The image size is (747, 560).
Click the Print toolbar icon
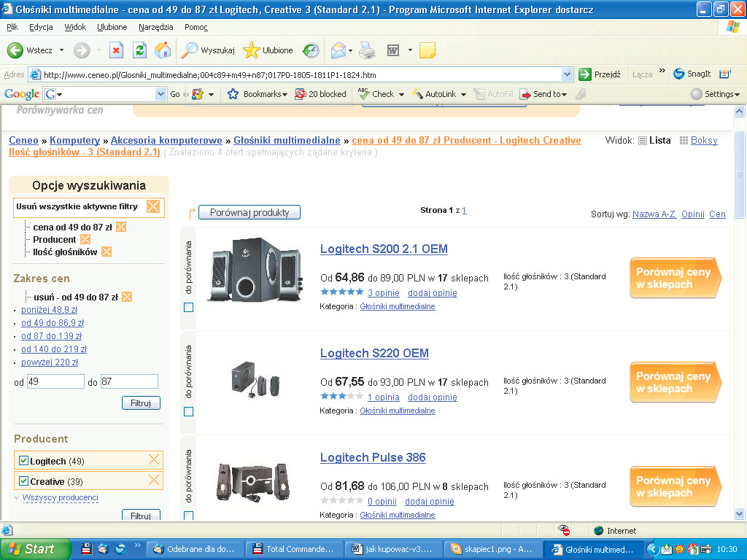pos(366,50)
